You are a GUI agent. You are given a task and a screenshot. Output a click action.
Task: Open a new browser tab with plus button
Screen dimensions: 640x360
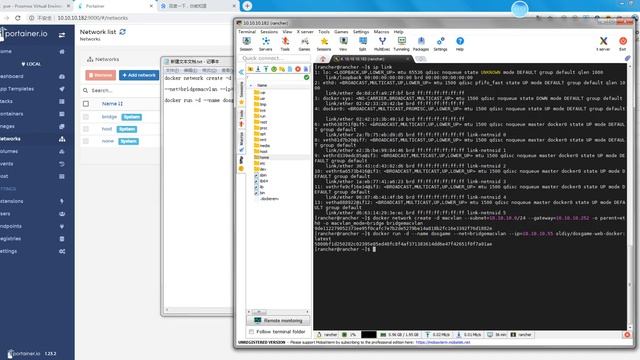(x=247, y=6)
